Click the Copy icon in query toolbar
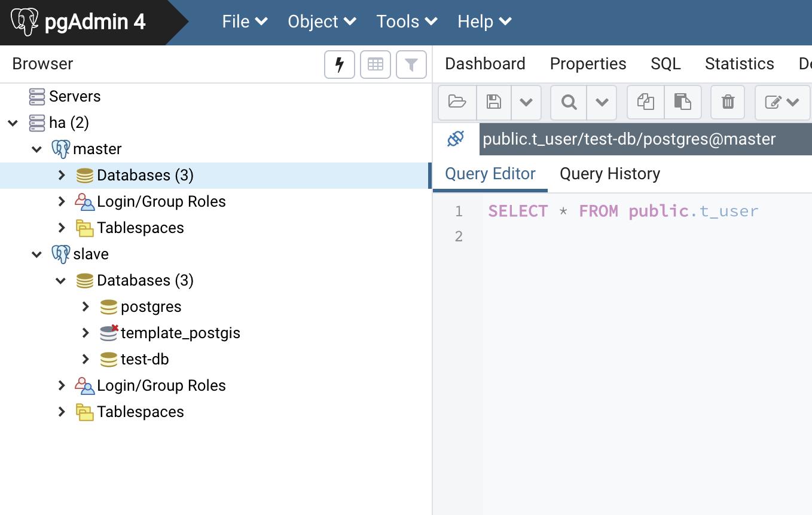 point(646,102)
